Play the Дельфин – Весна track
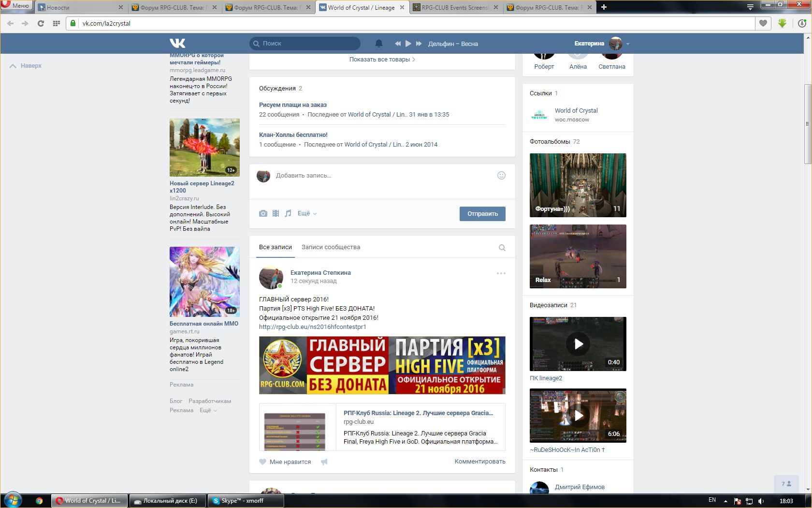This screenshot has width=812, height=508. 408,44
